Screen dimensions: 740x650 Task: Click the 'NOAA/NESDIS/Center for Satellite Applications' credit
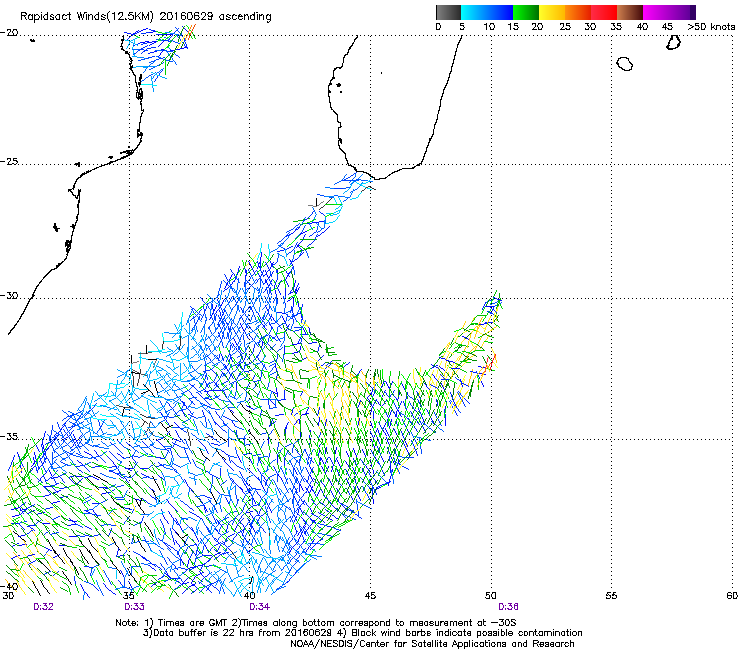pyautogui.click(x=432, y=644)
